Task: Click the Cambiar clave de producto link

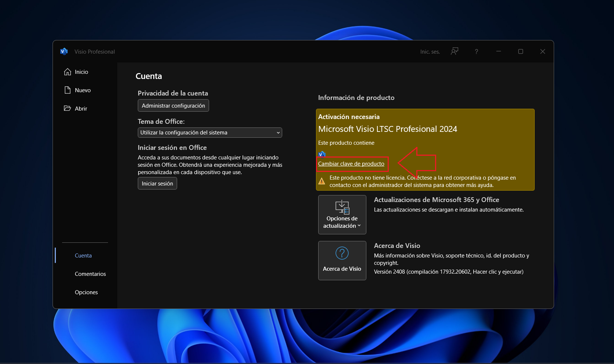Action: tap(351, 164)
